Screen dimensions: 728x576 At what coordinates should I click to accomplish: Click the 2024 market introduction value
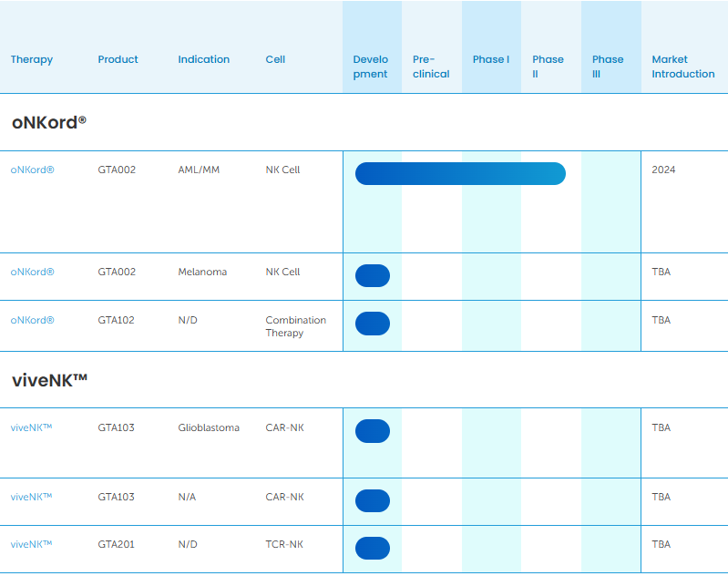tap(663, 170)
